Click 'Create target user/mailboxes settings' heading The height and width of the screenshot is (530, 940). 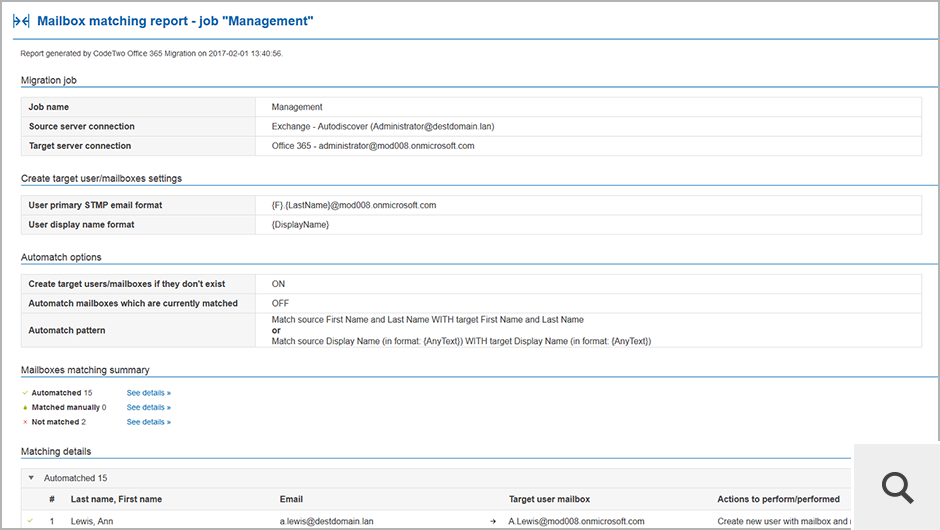click(101, 179)
